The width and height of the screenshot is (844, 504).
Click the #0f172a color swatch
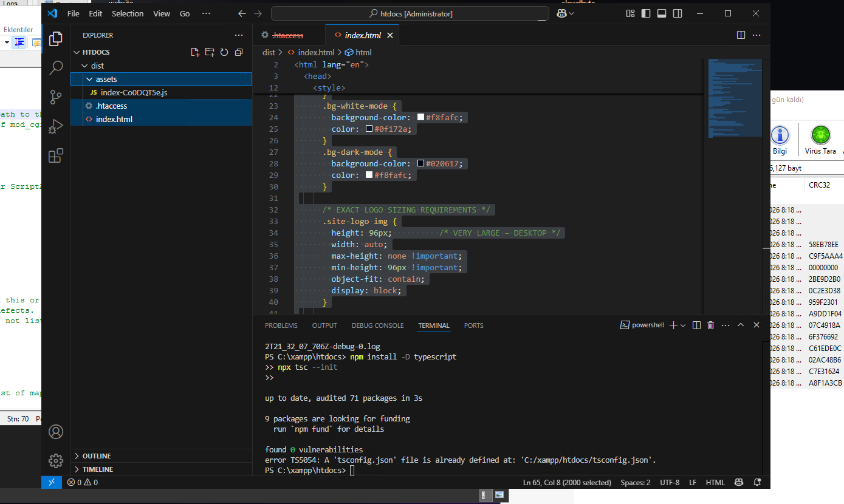click(x=369, y=129)
